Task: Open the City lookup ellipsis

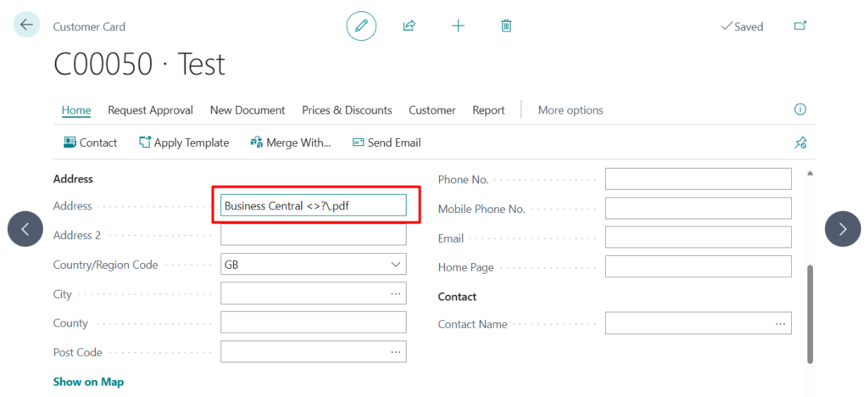Action: click(395, 294)
